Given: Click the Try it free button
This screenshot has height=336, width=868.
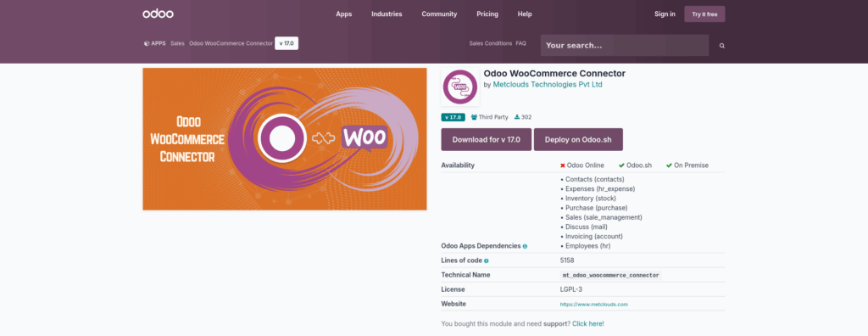Looking at the screenshot, I should tap(704, 14).
